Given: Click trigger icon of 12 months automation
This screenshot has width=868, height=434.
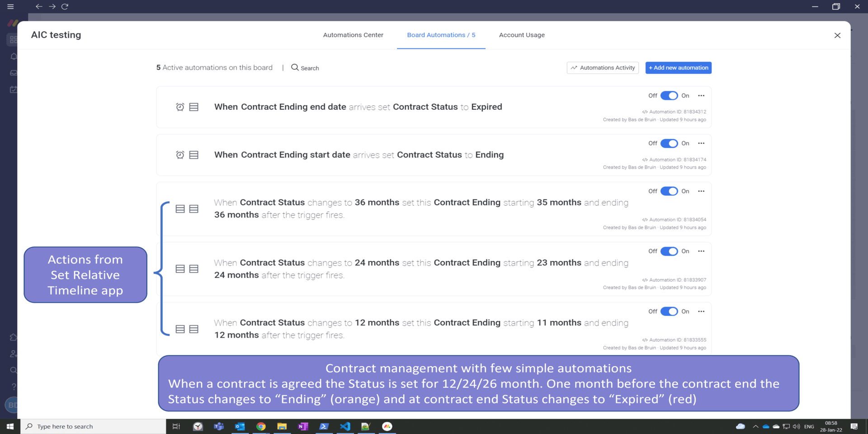Looking at the screenshot, I should tap(180, 329).
